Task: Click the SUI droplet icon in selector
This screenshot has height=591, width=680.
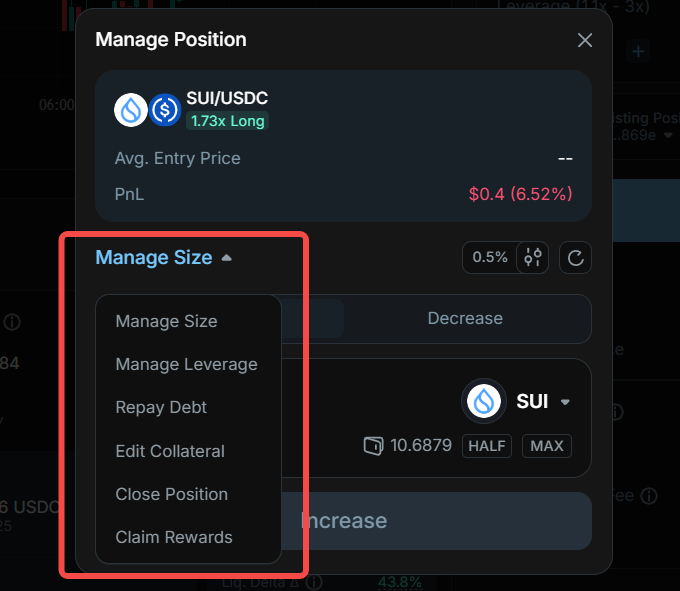Action: 485,402
